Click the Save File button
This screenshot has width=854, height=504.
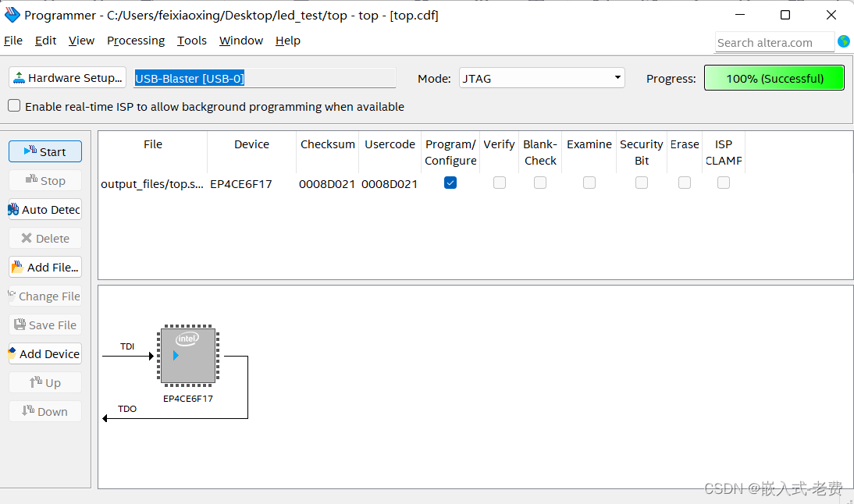(45, 325)
